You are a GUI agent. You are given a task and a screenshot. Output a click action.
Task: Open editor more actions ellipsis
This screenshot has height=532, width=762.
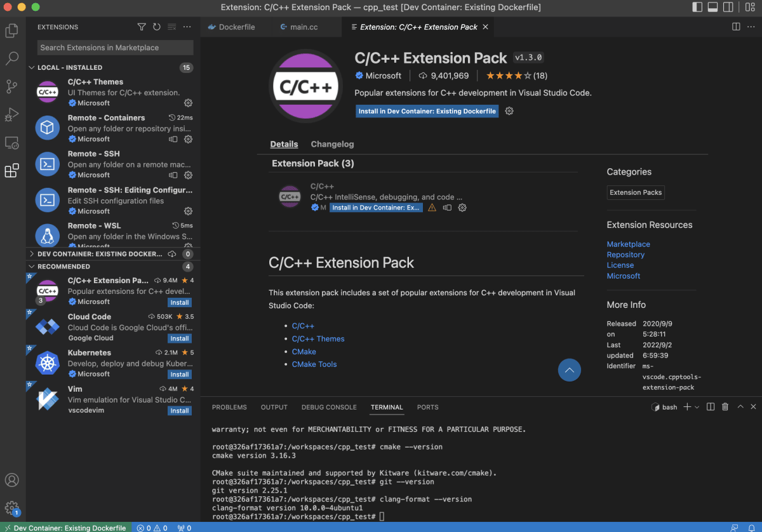pos(752,27)
